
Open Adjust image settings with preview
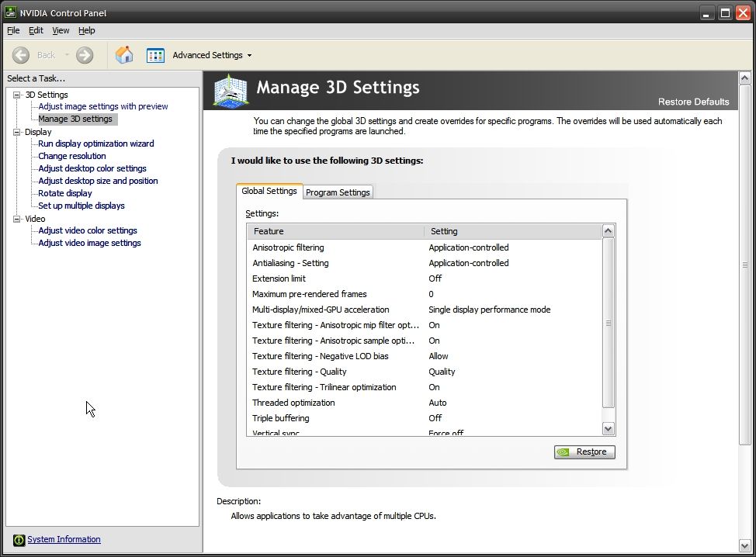(x=103, y=106)
